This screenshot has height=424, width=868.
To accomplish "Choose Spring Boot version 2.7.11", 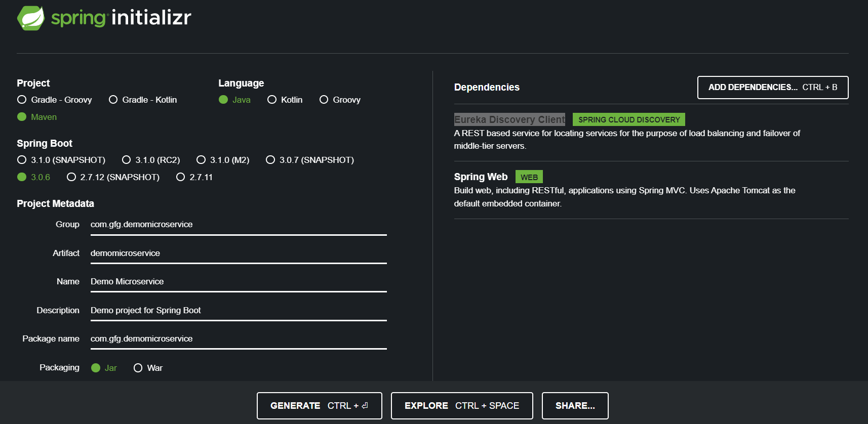I will click(180, 177).
